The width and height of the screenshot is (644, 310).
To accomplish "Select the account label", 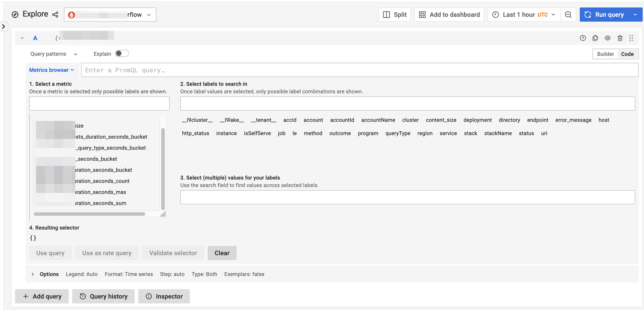I will tap(313, 120).
